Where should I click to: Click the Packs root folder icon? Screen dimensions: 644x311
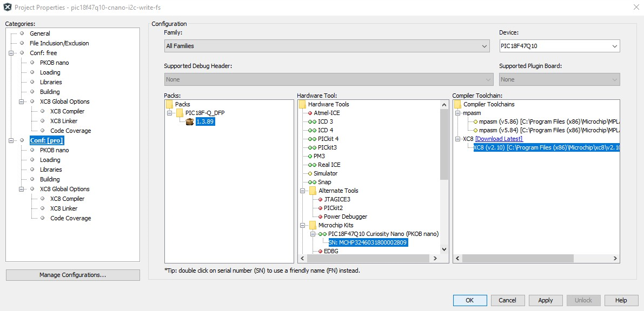click(169, 104)
